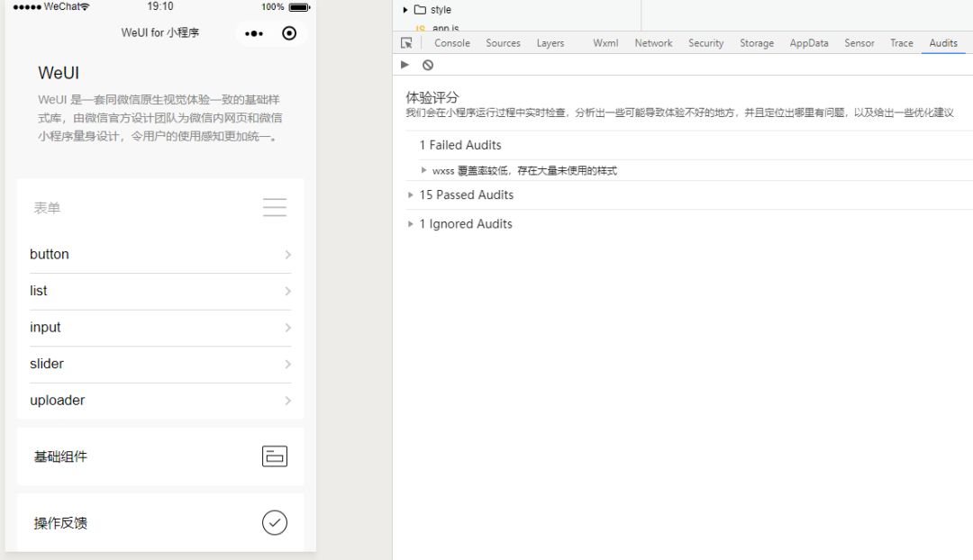Viewport: 973px width, 560px height.
Task: Open the list item chevron
Action: point(288,291)
